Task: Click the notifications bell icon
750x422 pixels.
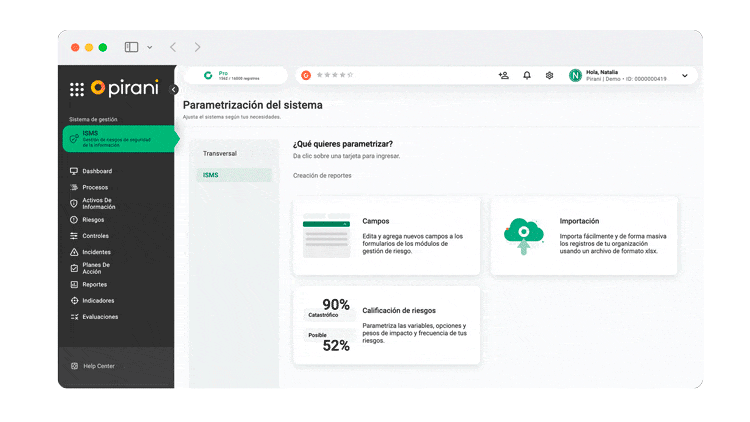Action: pyautogui.click(x=527, y=76)
